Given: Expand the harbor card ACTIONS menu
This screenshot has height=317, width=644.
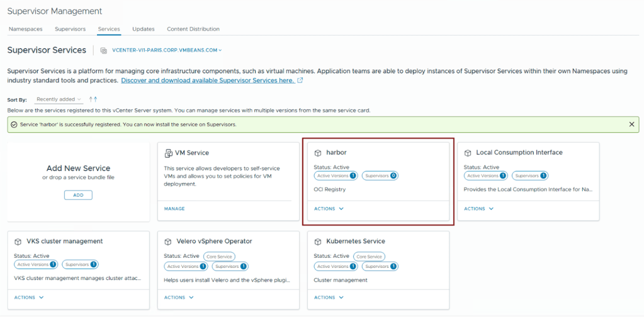Looking at the screenshot, I should (x=329, y=209).
